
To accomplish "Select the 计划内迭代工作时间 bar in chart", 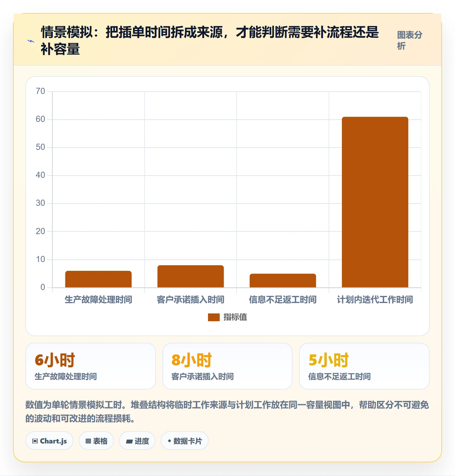I will [x=375, y=202].
